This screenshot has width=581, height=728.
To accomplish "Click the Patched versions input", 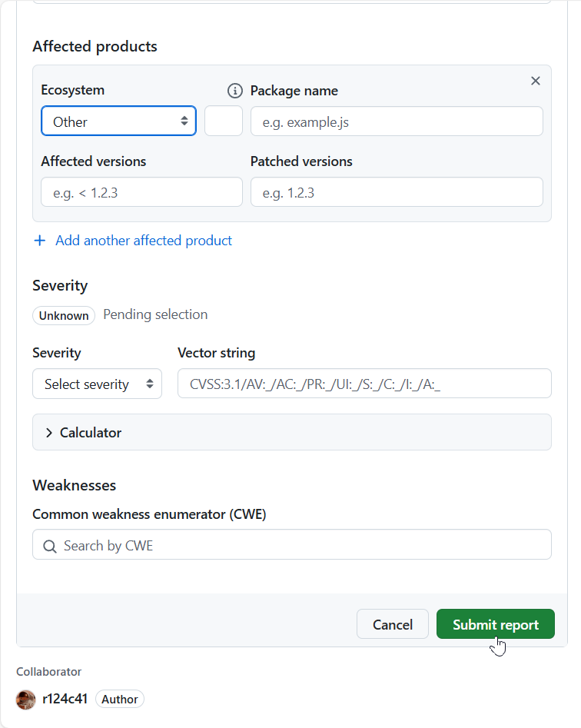I will pyautogui.click(x=397, y=193).
